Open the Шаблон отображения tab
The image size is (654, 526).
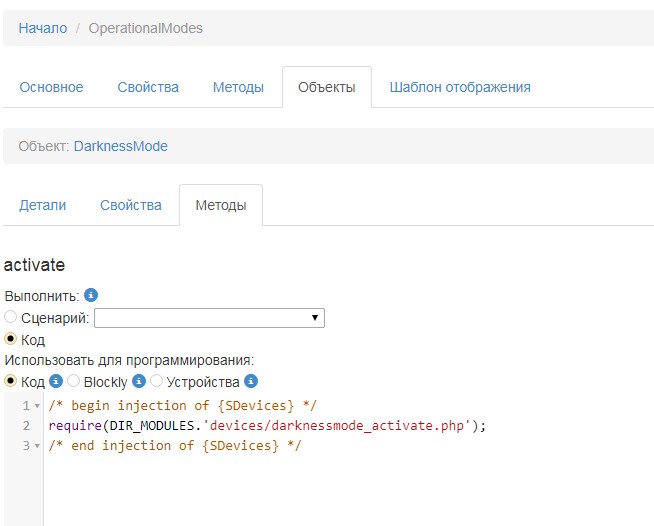460,87
